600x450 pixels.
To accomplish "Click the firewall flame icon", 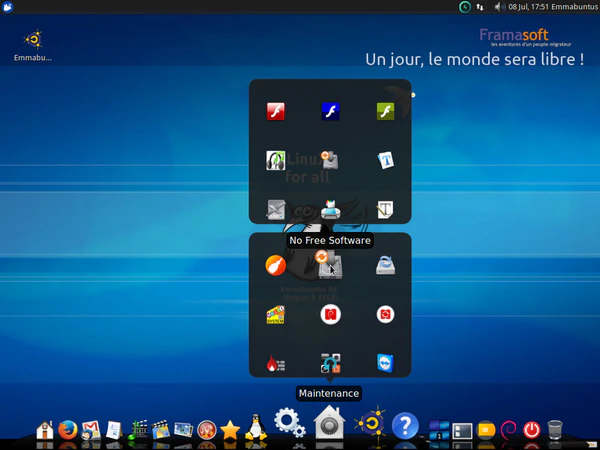I will pyautogui.click(x=276, y=364).
